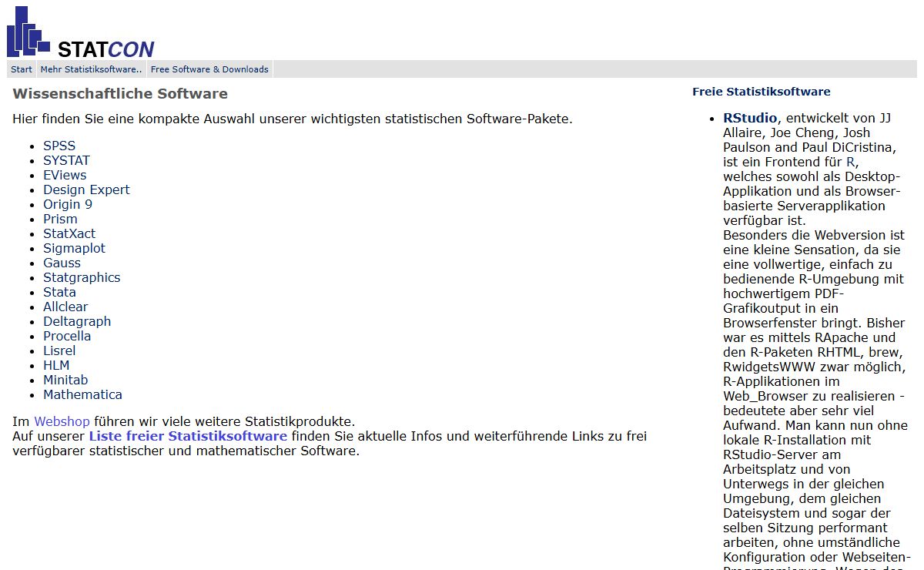Open Free Software & Downloads menu
Viewport: 924px width, 570px height.
click(x=209, y=69)
